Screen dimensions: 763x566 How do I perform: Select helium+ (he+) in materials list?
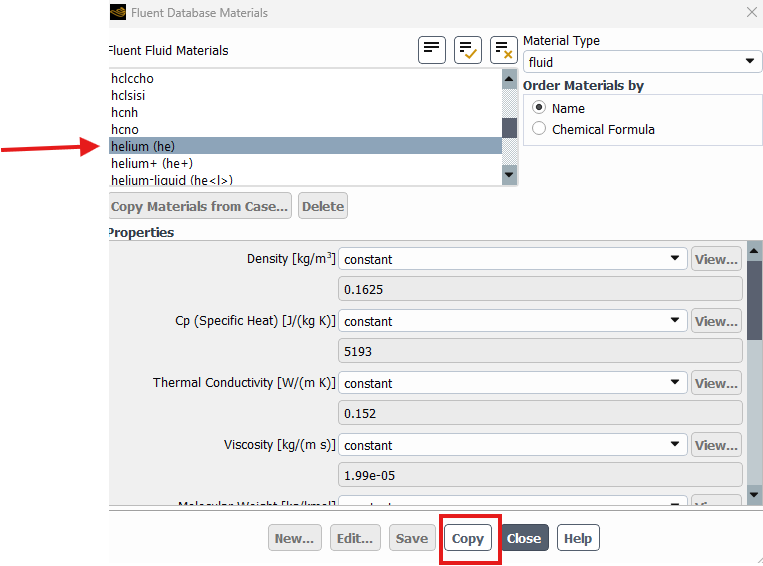[x=305, y=163]
